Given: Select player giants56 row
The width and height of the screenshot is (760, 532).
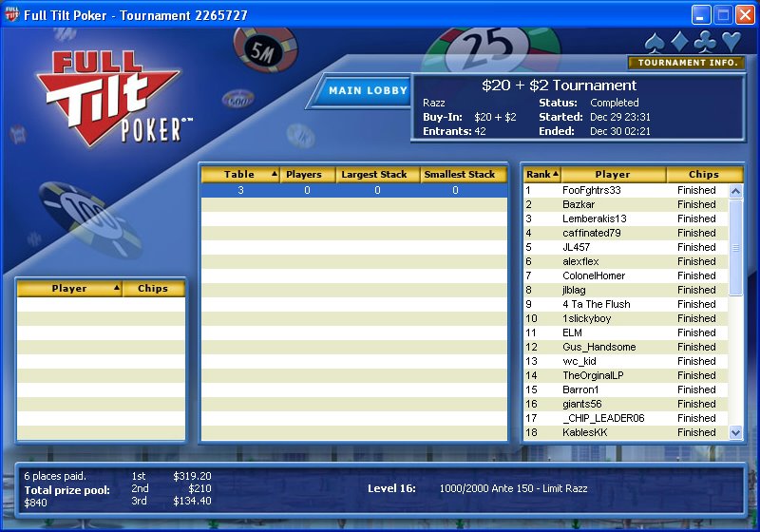Looking at the screenshot, I should [626, 404].
